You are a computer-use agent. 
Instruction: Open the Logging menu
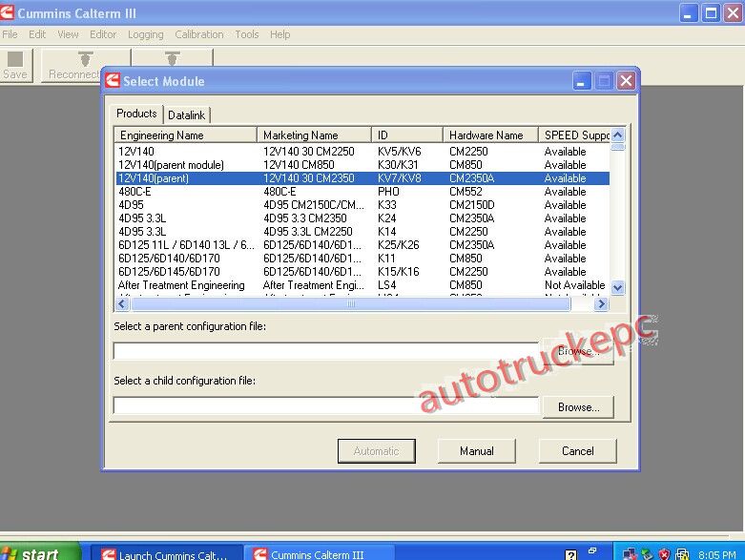(x=145, y=34)
